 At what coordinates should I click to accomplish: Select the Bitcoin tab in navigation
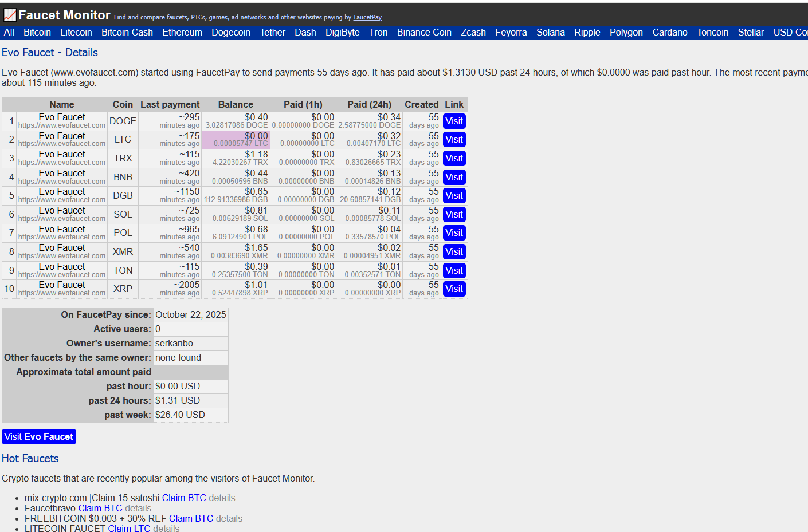point(37,33)
